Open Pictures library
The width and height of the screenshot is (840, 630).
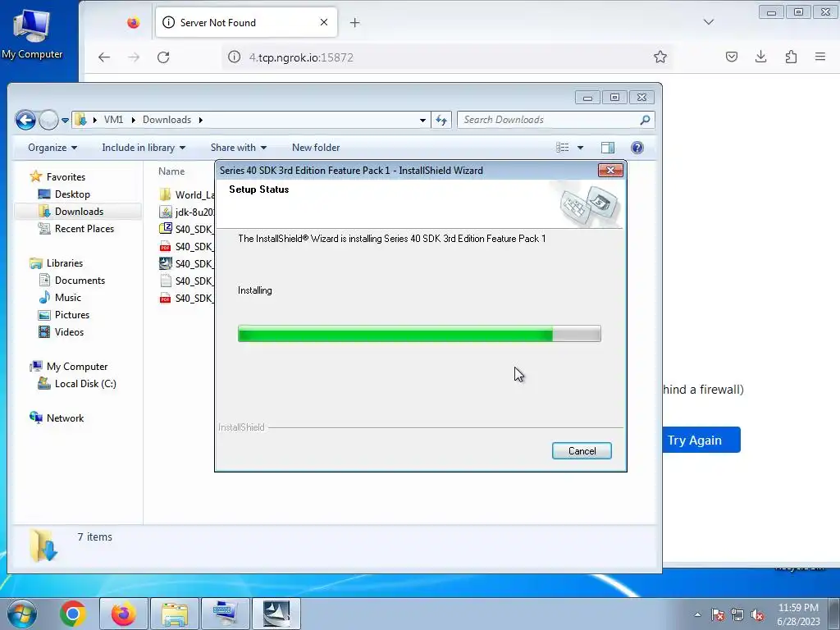[72, 314]
